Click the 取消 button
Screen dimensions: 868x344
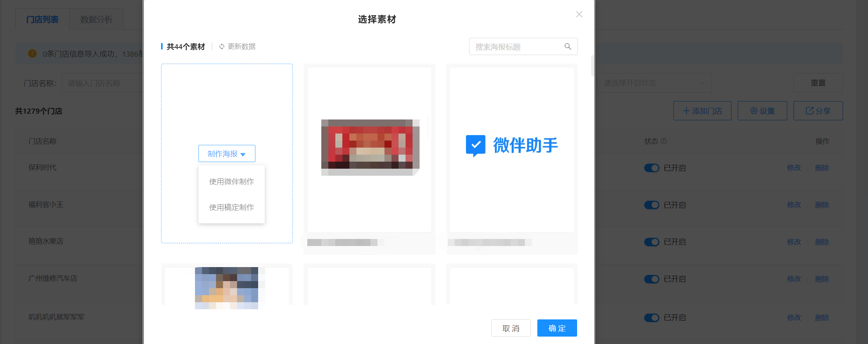(511, 328)
